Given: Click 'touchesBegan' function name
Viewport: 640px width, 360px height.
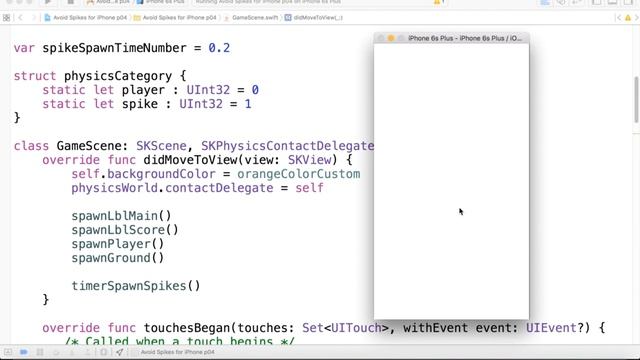Looking at the screenshot, I should 187,328.
